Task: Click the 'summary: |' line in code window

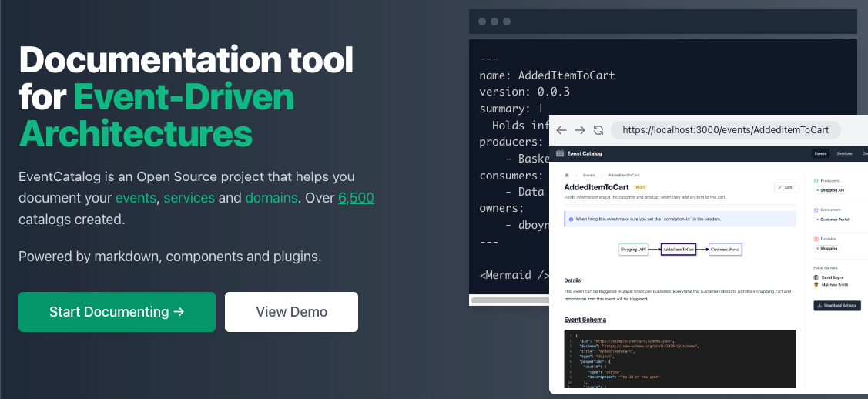Action: [511, 109]
